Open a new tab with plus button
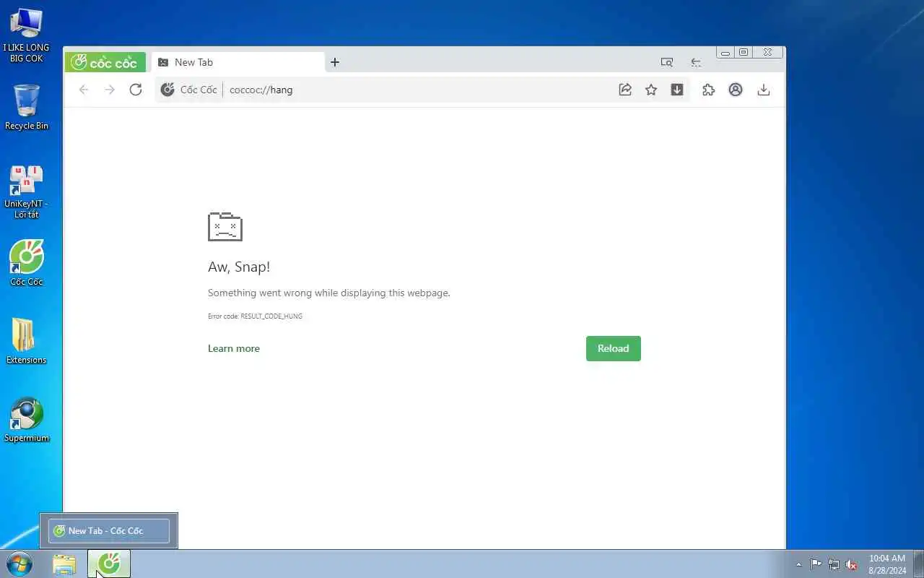 [x=335, y=62]
